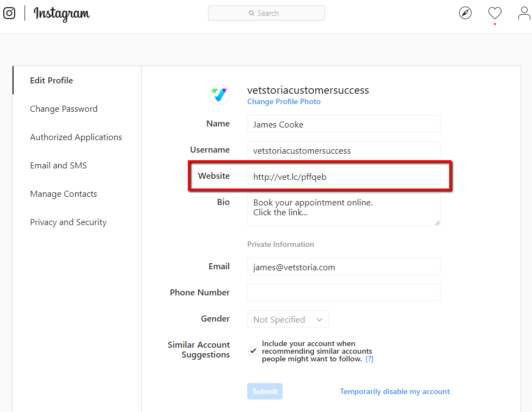Image resolution: width=532 pixels, height=412 pixels.
Task: Click the Instagram camera logo icon
Action: pyautogui.click(x=9, y=13)
